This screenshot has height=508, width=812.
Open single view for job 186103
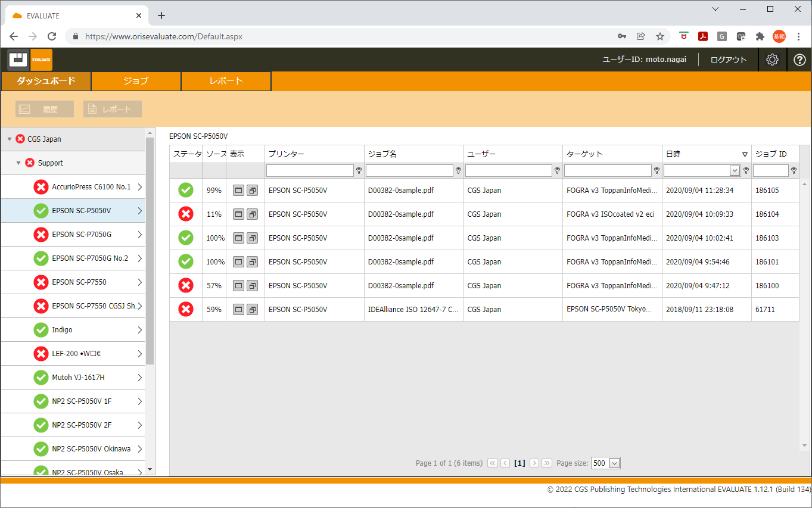tap(239, 238)
